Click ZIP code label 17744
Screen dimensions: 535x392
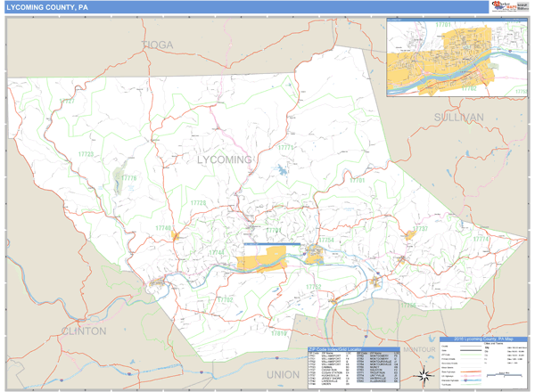click(217, 252)
